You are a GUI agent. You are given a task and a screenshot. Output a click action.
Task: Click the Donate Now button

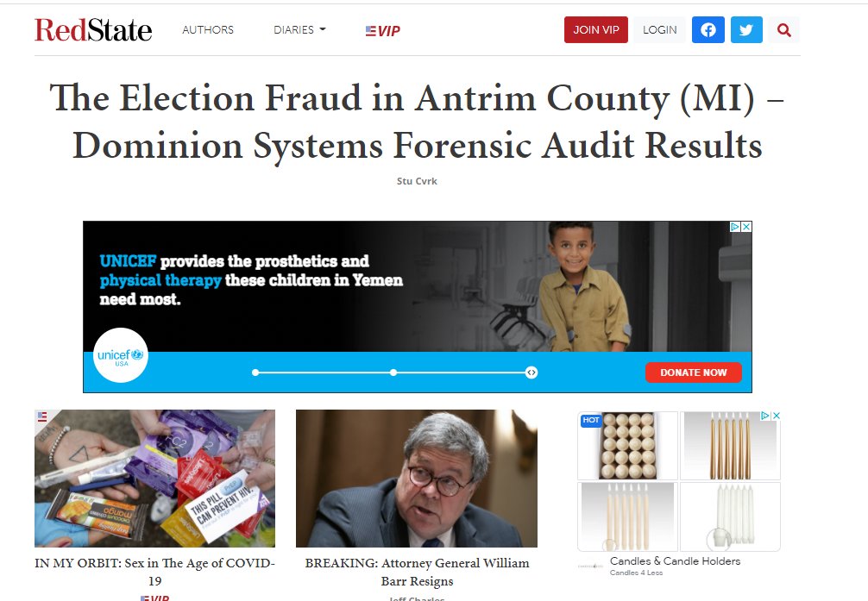coord(694,372)
